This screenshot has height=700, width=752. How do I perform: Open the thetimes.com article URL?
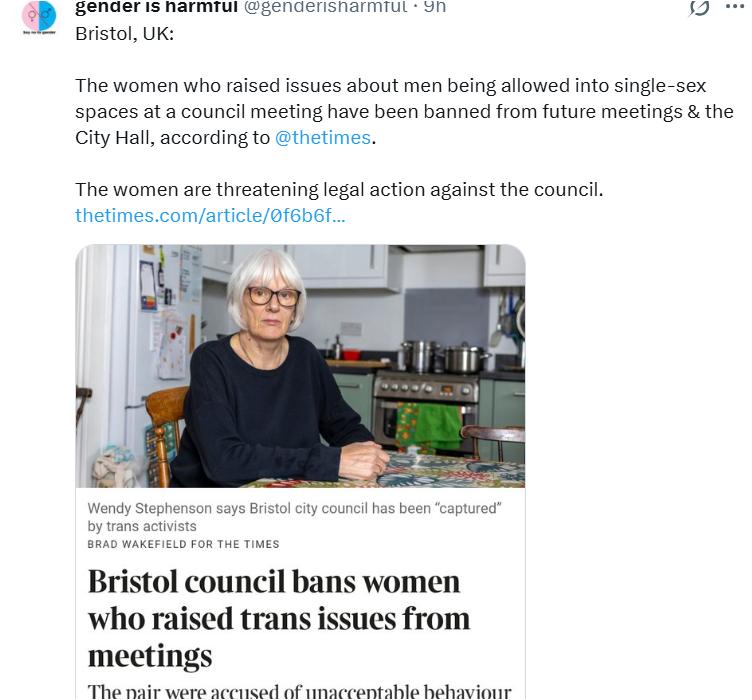pos(210,215)
